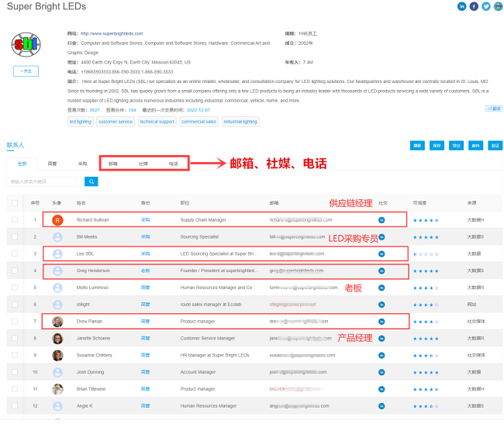Switch to the 邮箱 email tab
504x424 pixels.
[113, 164]
